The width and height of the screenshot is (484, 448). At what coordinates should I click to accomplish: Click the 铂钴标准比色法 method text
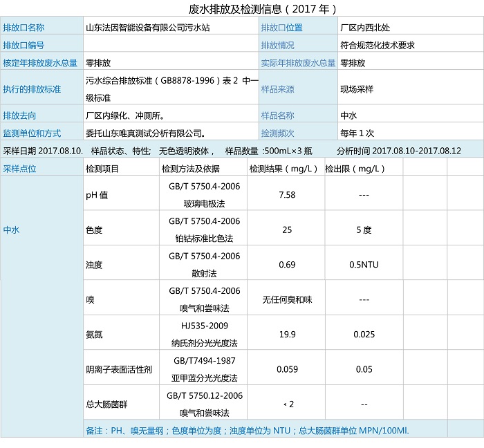(x=204, y=239)
